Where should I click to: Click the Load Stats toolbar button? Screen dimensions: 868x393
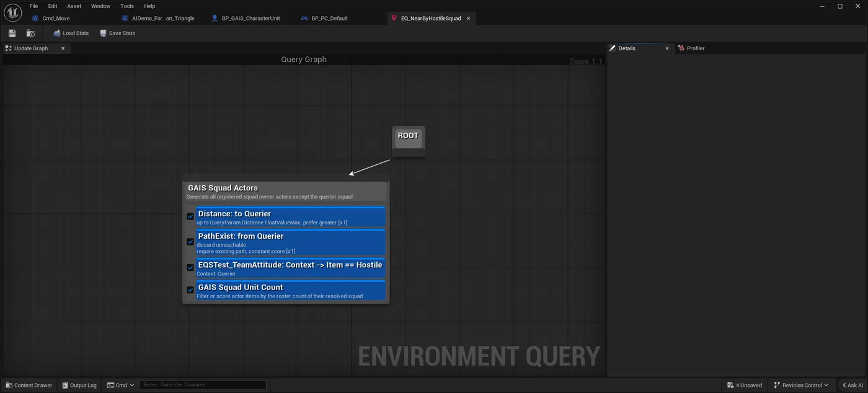coord(71,33)
